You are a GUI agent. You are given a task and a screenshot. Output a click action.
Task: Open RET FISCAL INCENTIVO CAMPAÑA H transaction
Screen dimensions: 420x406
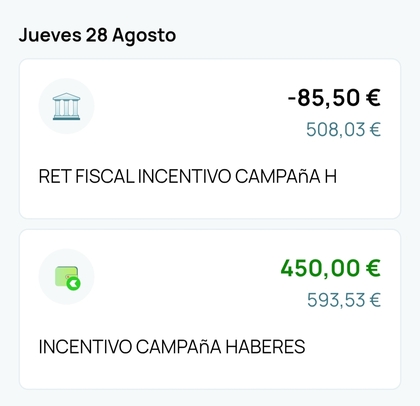[x=210, y=139]
